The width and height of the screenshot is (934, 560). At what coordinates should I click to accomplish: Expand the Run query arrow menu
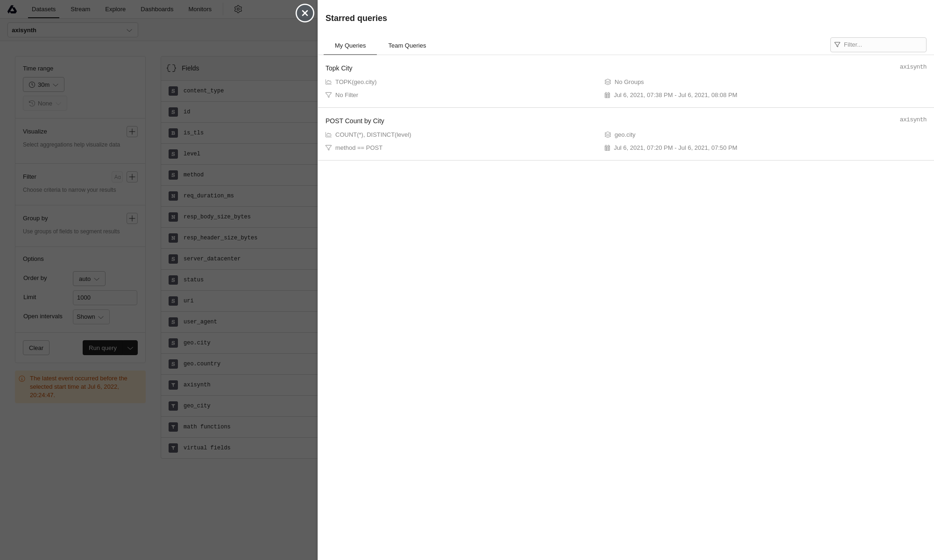pos(130,348)
